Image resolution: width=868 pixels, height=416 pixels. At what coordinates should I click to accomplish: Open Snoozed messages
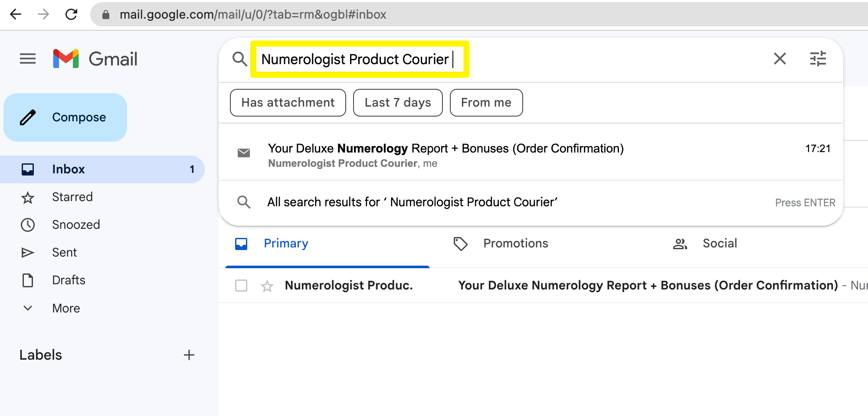[x=76, y=225]
